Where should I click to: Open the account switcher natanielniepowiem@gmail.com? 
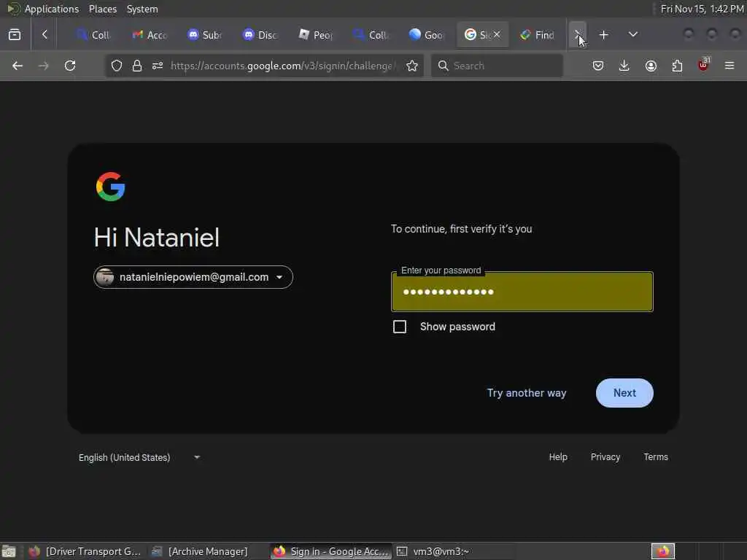193,277
